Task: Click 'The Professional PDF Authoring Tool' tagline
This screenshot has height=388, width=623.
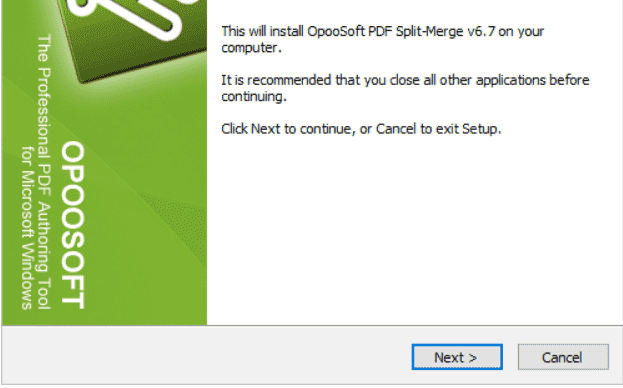Action: coord(44,172)
